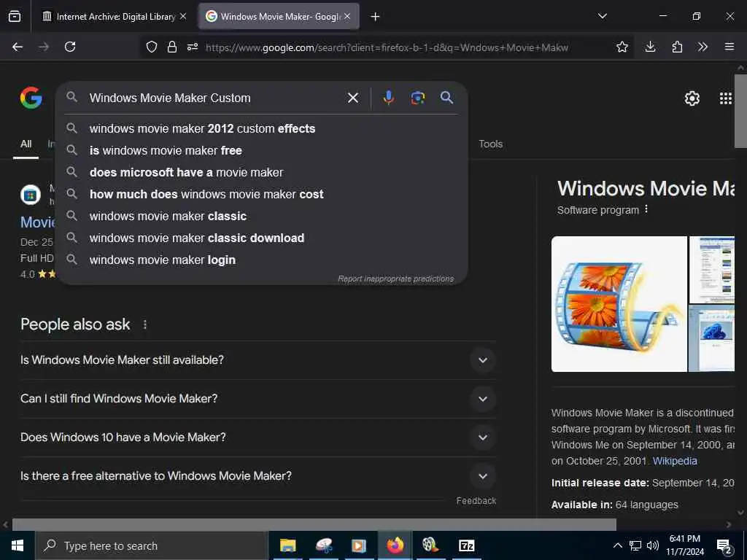
Task: Close the Internet Archive tab
Action: point(183,16)
